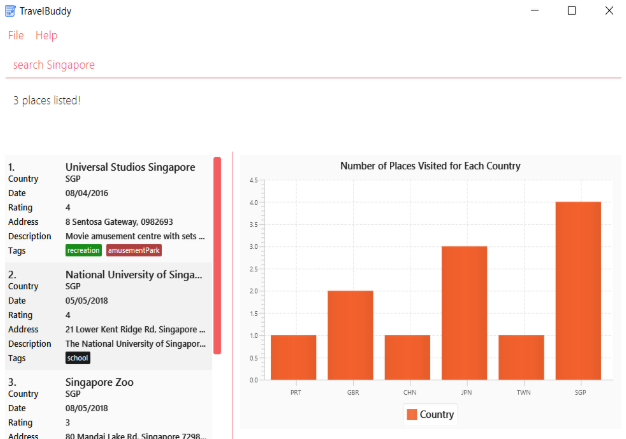Click the address '21 Lower Kent Ridge Rd, Singapore ...'
626x439 pixels.
(135, 330)
